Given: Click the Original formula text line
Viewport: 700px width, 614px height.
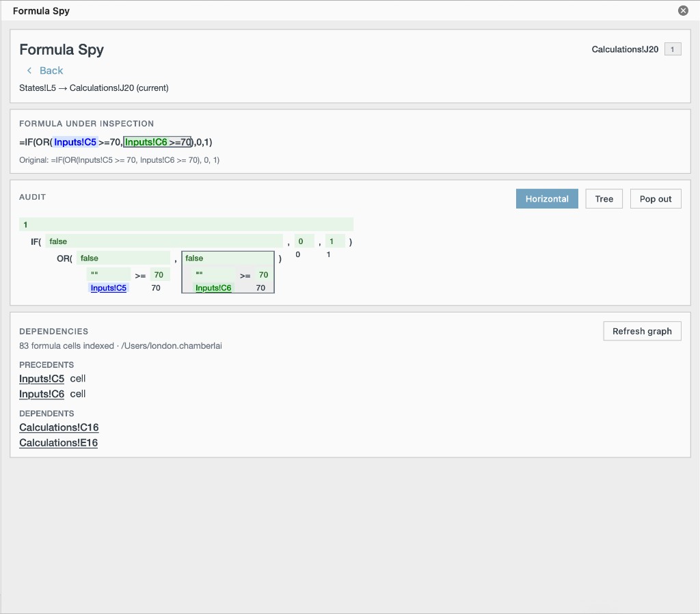Looking at the screenshot, I should [x=119, y=160].
